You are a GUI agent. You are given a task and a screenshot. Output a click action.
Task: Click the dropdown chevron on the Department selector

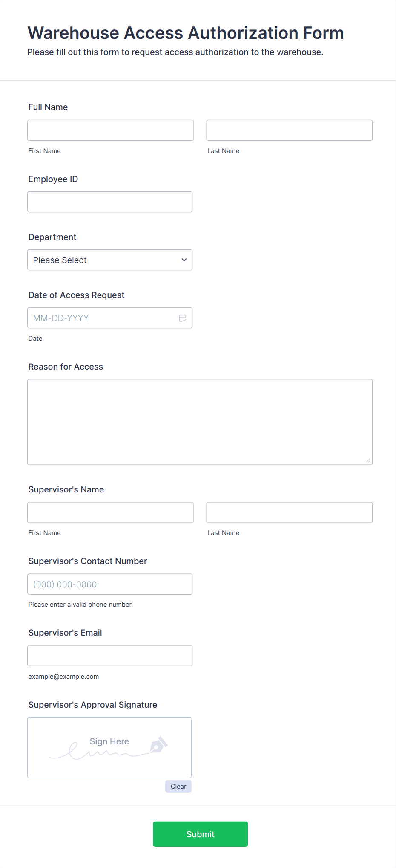[184, 260]
